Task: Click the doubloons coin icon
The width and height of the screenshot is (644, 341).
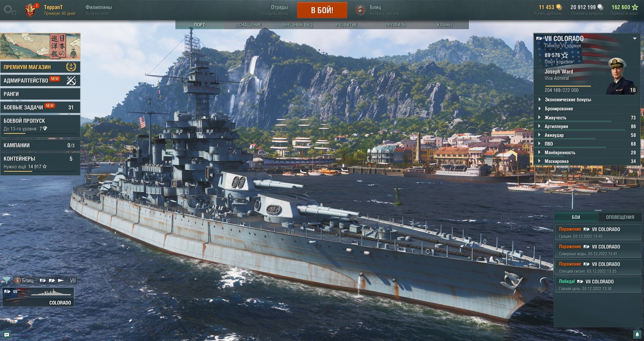Action: click(559, 7)
